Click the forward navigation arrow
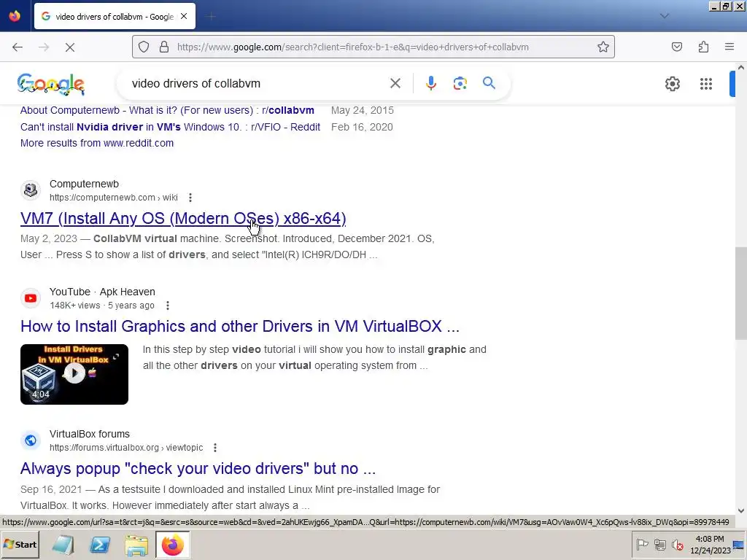Viewport: 747px width, 560px height. click(44, 47)
